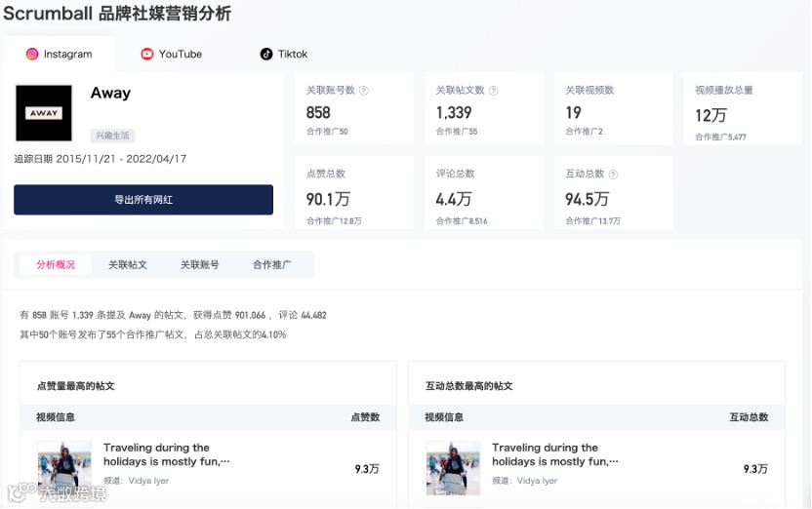Switch to the Instagram tab
This screenshot has height=509, width=812.
pos(59,54)
